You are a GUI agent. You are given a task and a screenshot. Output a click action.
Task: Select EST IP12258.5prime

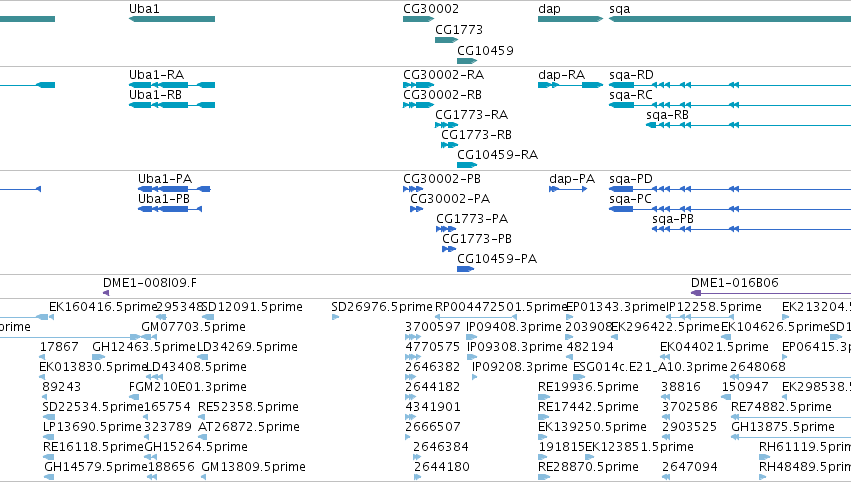(714, 307)
